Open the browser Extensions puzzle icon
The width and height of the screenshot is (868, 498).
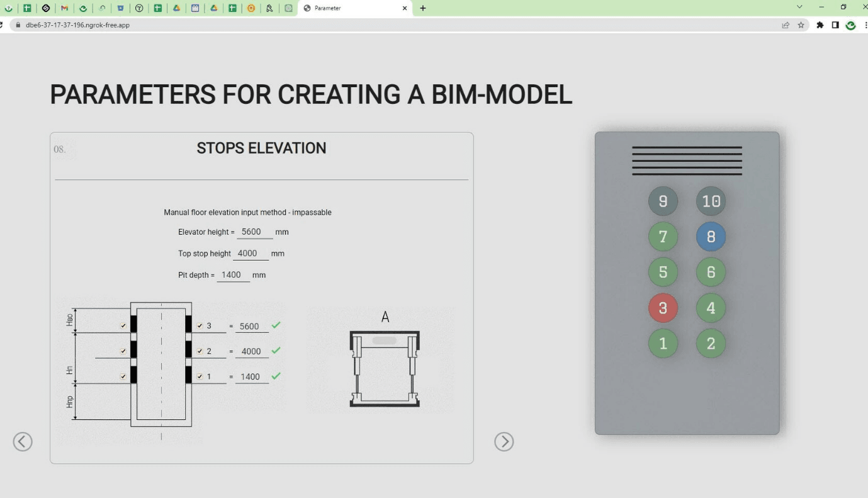(820, 25)
